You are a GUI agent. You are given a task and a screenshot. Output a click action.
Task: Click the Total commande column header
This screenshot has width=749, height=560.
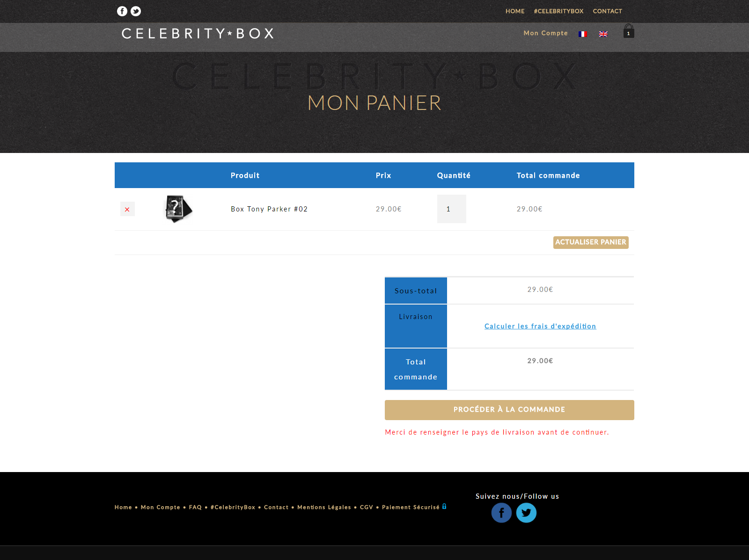pyautogui.click(x=548, y=175)
